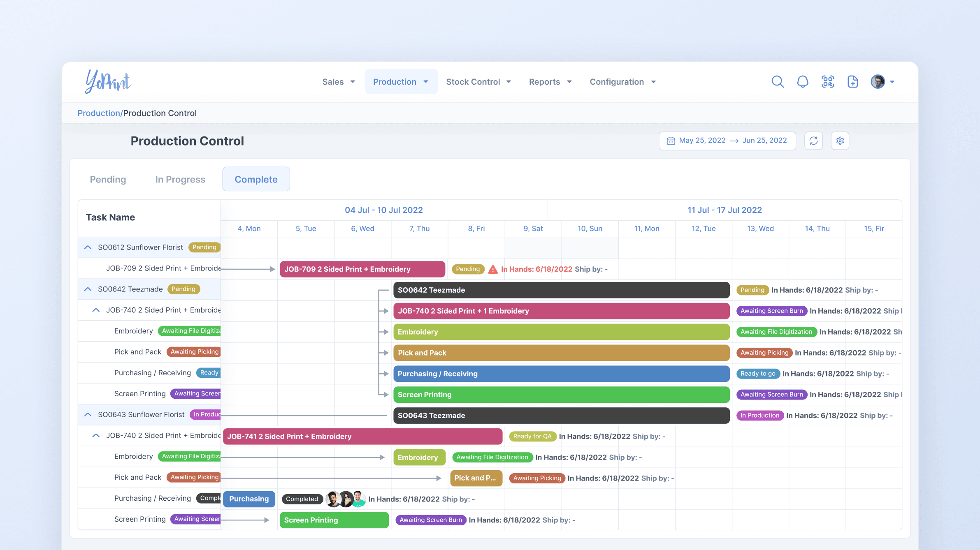
Task: Switch to the In Progress tab
Action: click(x=180, y=179)
